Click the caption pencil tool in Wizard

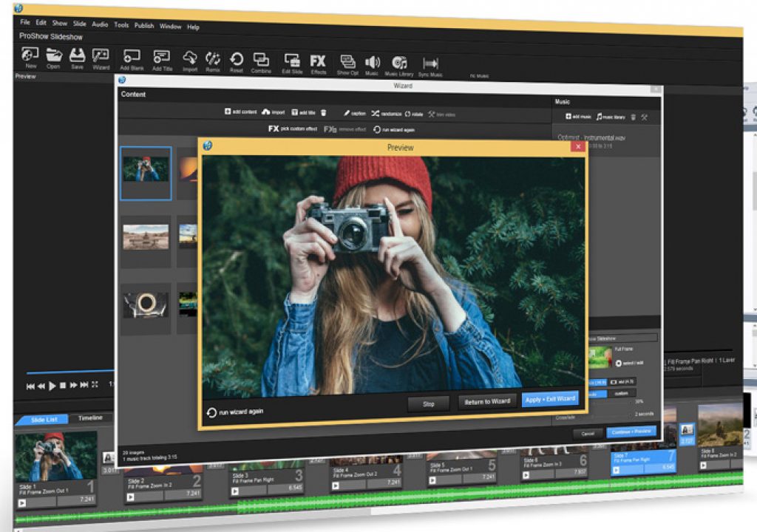(354, 113)
